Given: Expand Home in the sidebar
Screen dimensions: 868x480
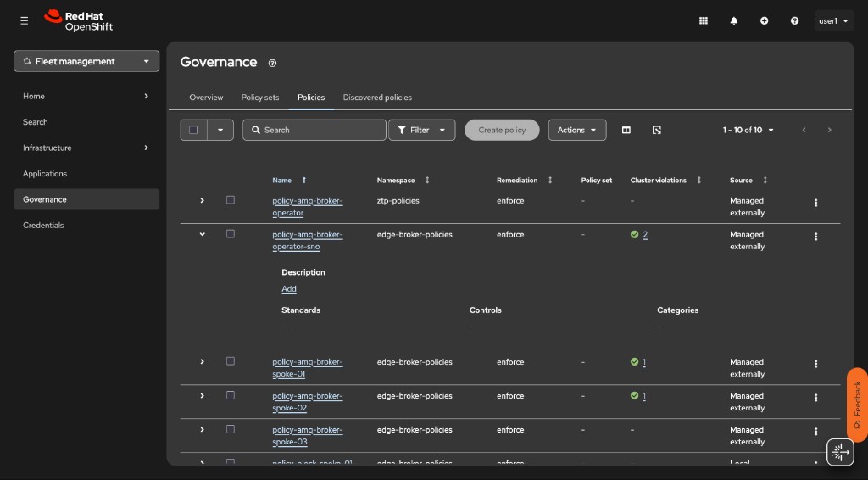Looking at the screenshot, I should click(x=86, y=97).
